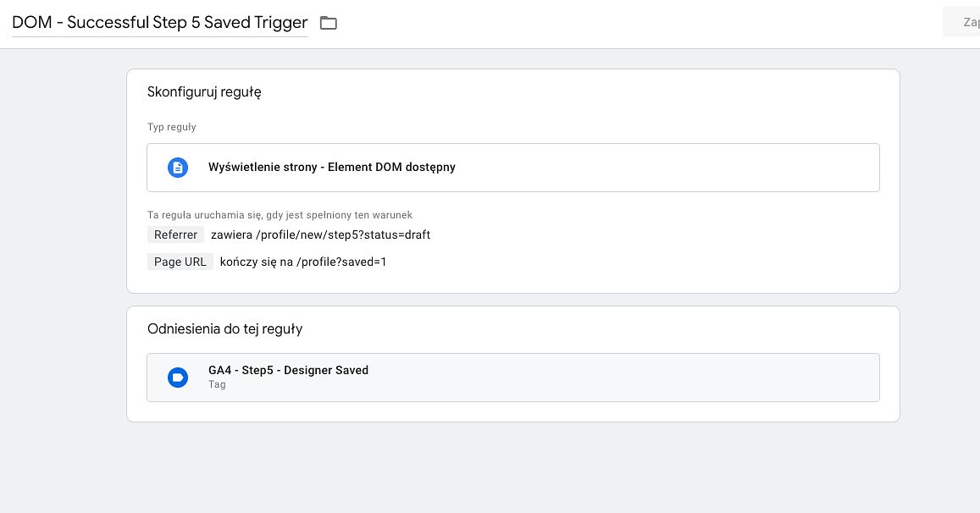Click the Referrer variable chip
The width and height of the screenshot is (980, 513).
[x=175, y=234]
